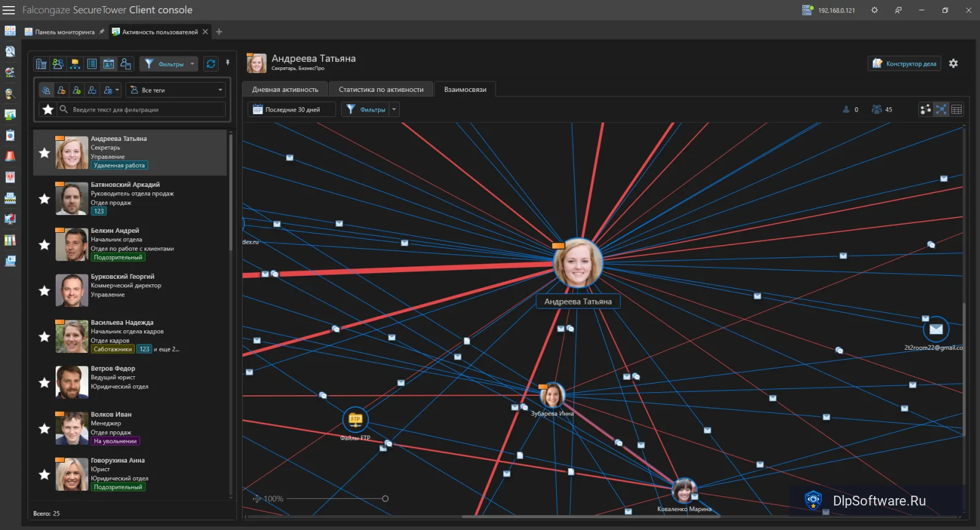Click the document search magnifier sidebar icon
The width and height of the screenshot is (980, 530).
pyautogui.click(x=10, y=51)
